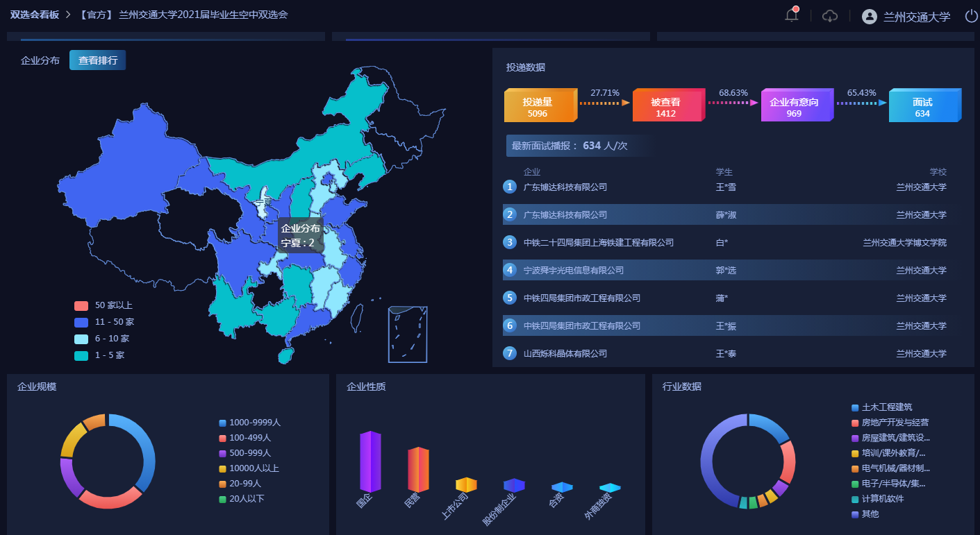Screen dimensions: 980x535
Task: Click the cloud download icon
Action: click(830, 16)
